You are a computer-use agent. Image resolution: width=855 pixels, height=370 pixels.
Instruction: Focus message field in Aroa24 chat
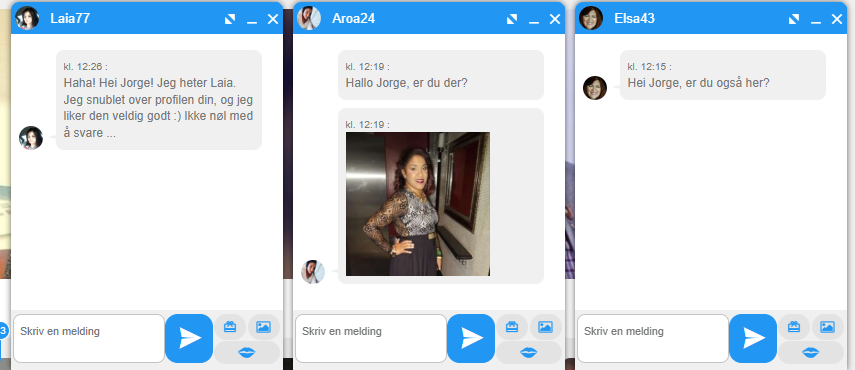click(x=371, y=338)
